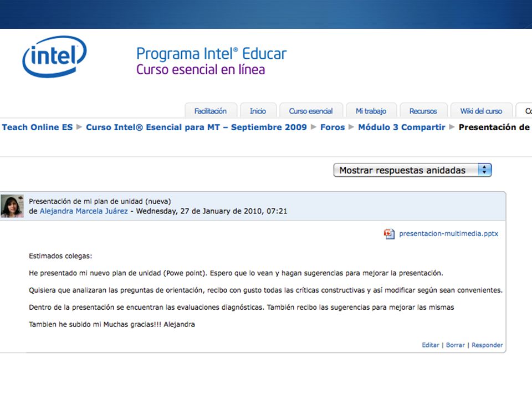Click Editar on the post

point(430,345)
